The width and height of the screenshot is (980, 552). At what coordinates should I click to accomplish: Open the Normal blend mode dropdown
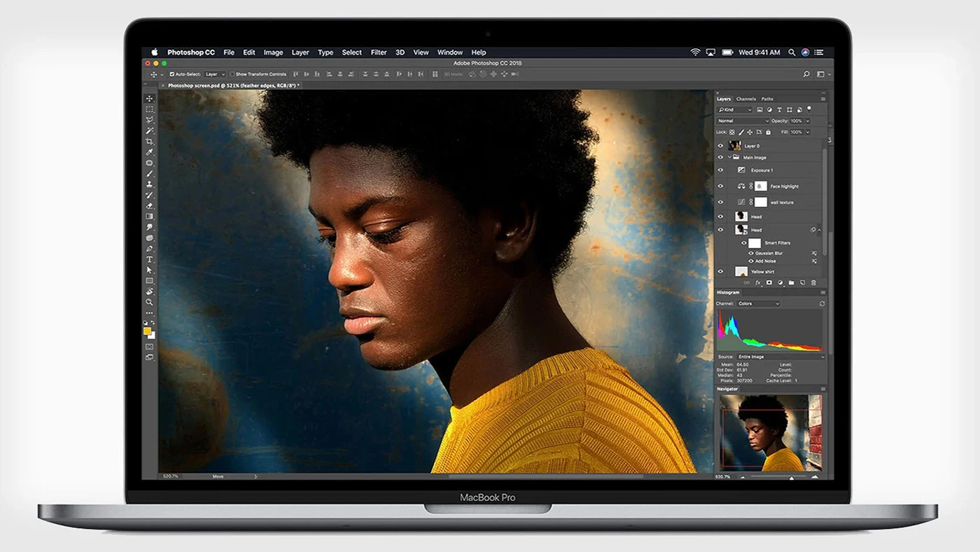pos(743,121)
